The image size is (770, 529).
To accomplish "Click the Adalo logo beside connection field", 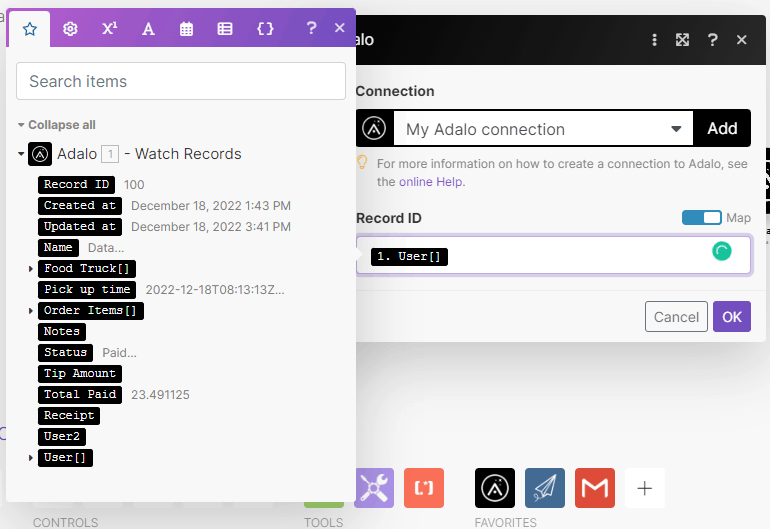I will 374,129.
